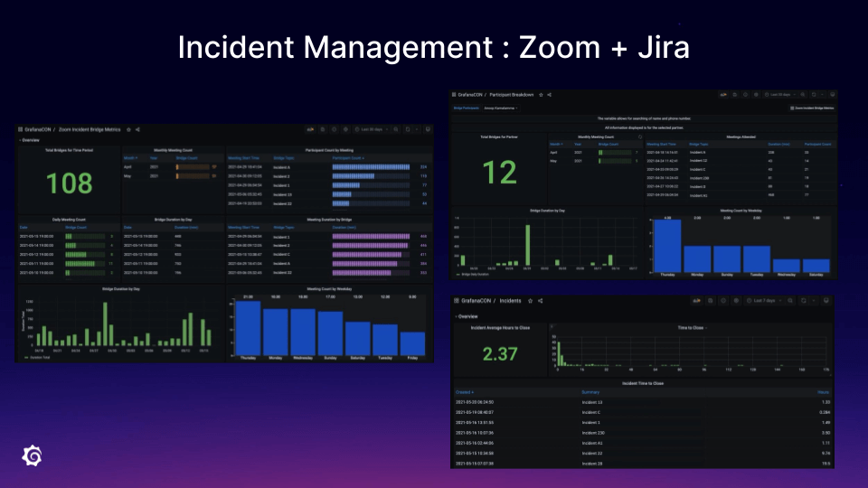Zoom out time range in Incidents dashboard

(x=790, y=301)
